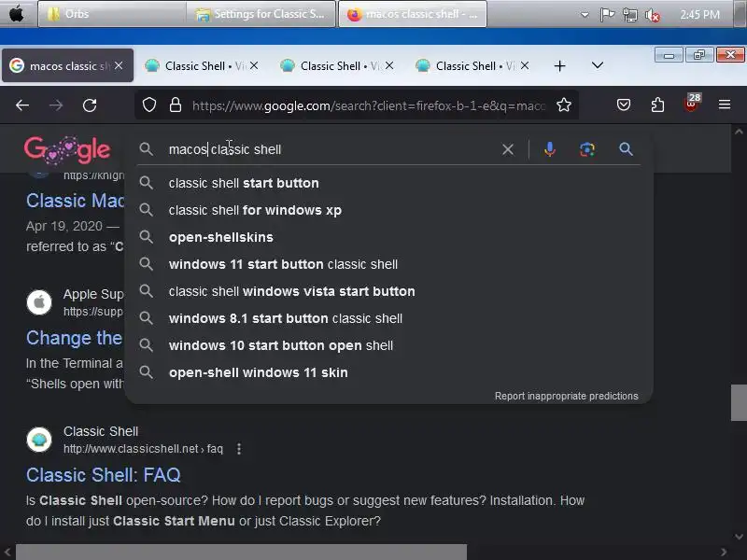This screenshot has width=747, height=560.
Task: Go back to previous page
Action: click(22, 105)
